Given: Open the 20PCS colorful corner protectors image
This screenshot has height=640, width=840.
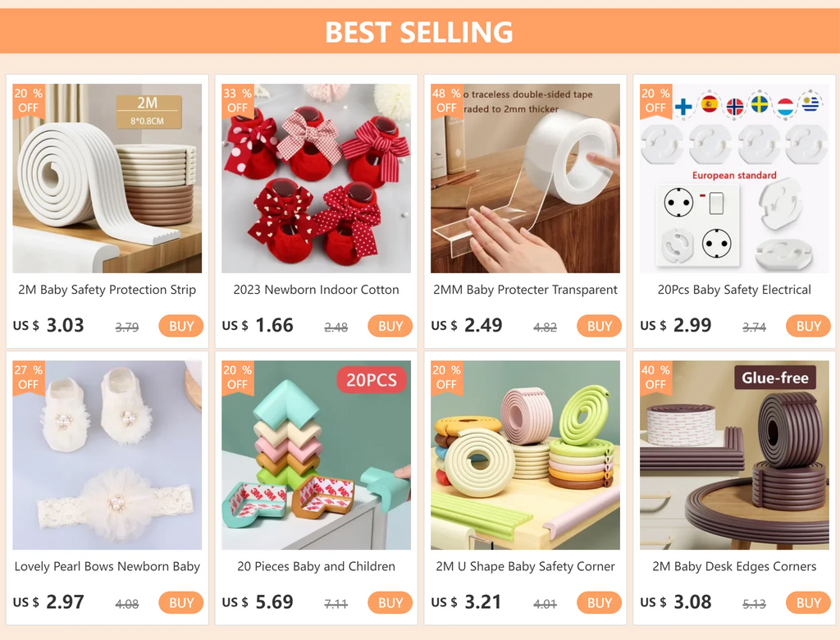Looking at the screenshot, I should (316, 455).
